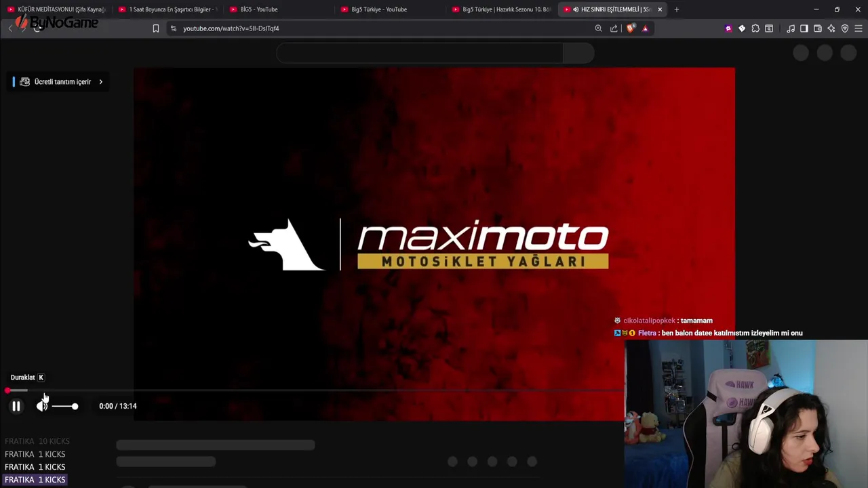
Task: Seek on the video progress bar
Action: (x=315, y=390)
